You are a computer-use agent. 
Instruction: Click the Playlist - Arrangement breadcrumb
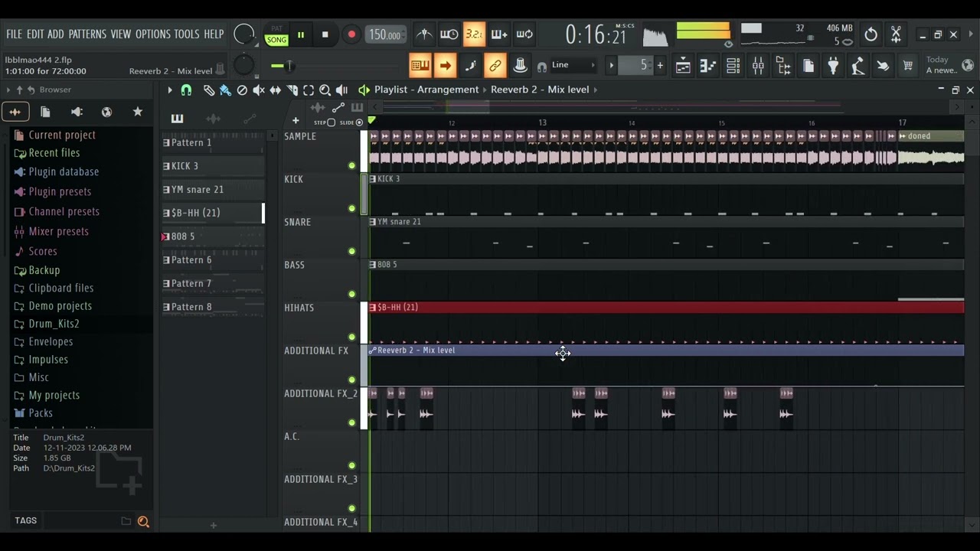[426, 90]
